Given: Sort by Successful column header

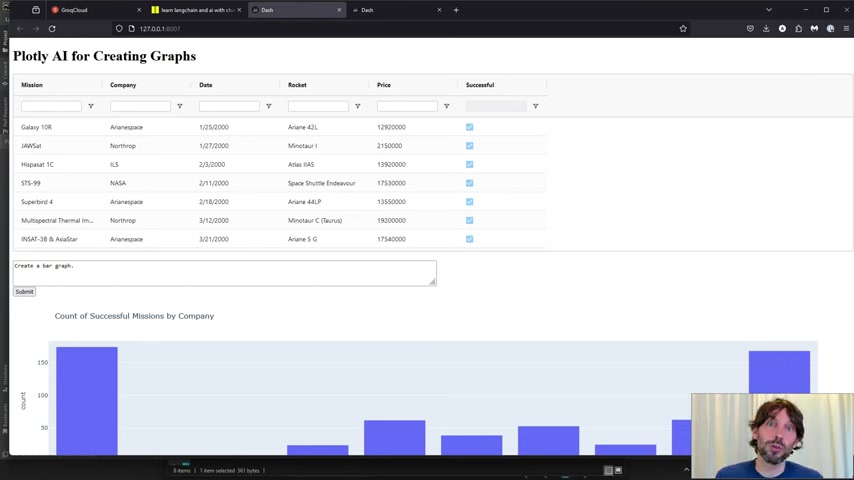Looking at the screenshot, I should click(480, 85).
